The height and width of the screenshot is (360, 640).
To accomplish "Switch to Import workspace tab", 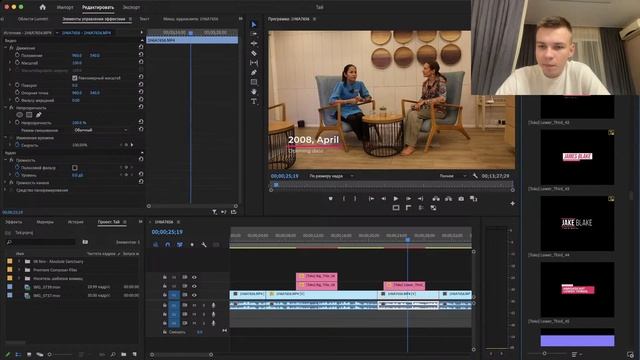I will tap(65, 7).
